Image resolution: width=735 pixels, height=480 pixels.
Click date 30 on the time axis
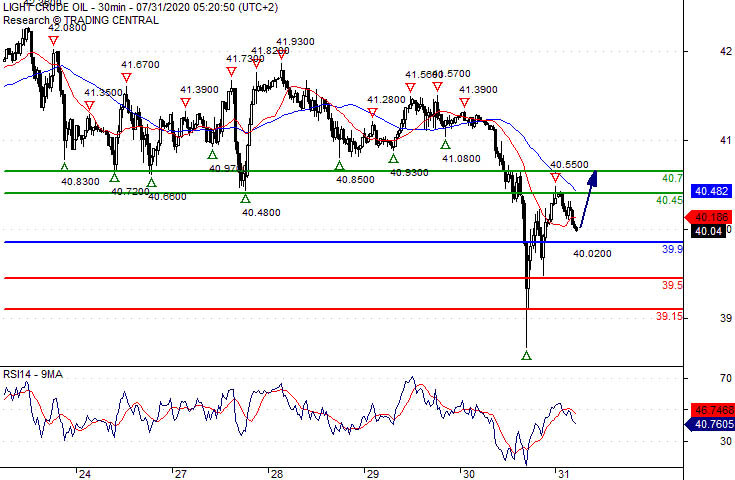(x=469, y=474)
